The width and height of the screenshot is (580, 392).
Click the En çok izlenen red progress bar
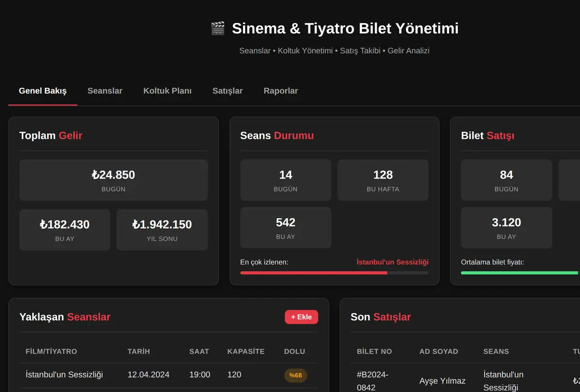(x=334, y=273)
